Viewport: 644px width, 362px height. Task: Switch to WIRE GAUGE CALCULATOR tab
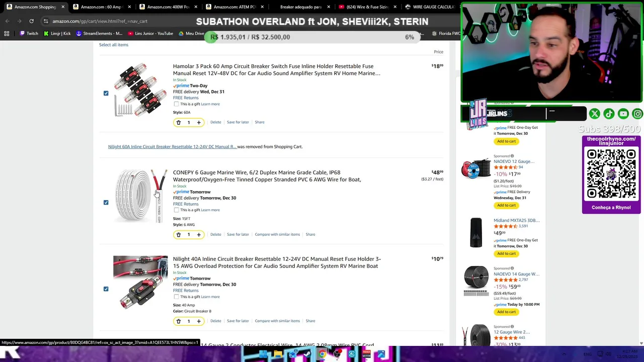(x=432, y=7)
